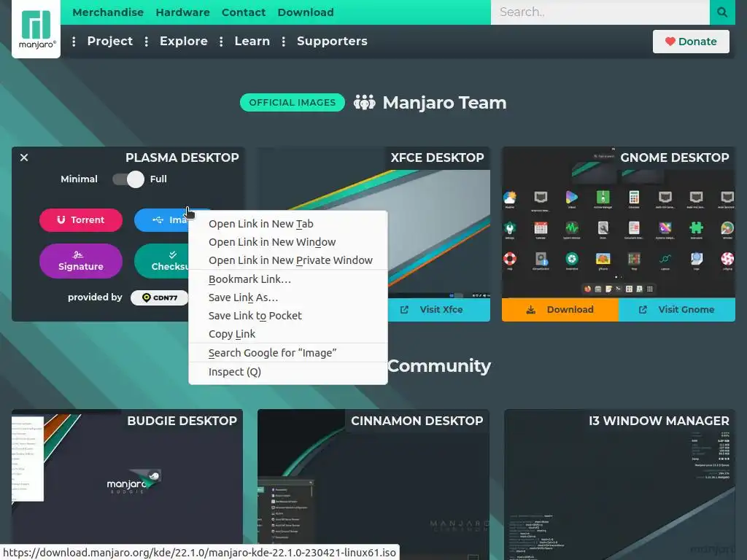Click the Full label text
This screenshot has width=747, height=560.
click(x=158, y=179)
